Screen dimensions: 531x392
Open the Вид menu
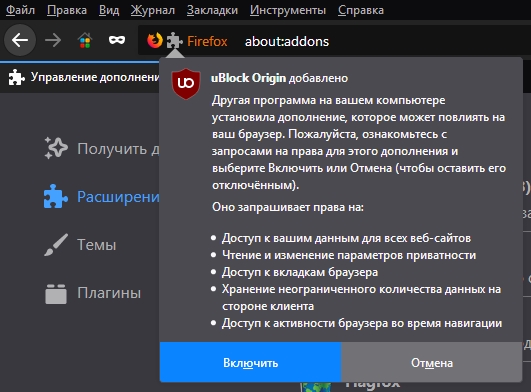[109, 10]
